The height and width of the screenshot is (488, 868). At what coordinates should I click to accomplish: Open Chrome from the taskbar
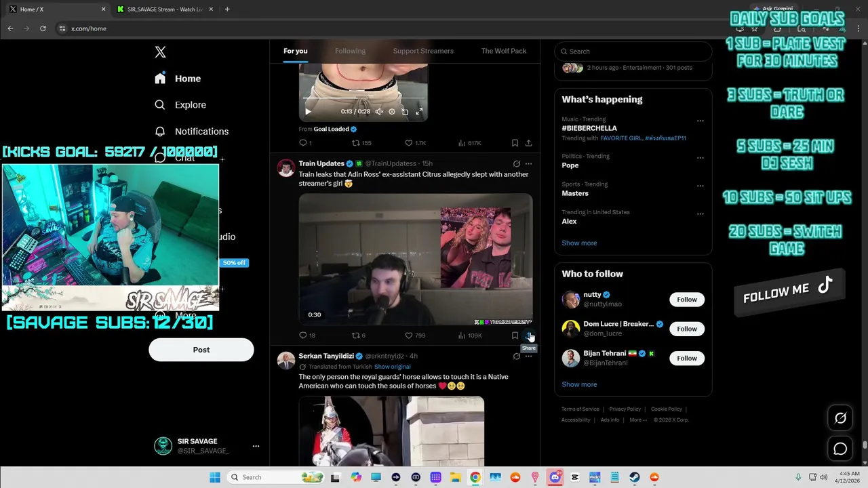pos(475,477)
